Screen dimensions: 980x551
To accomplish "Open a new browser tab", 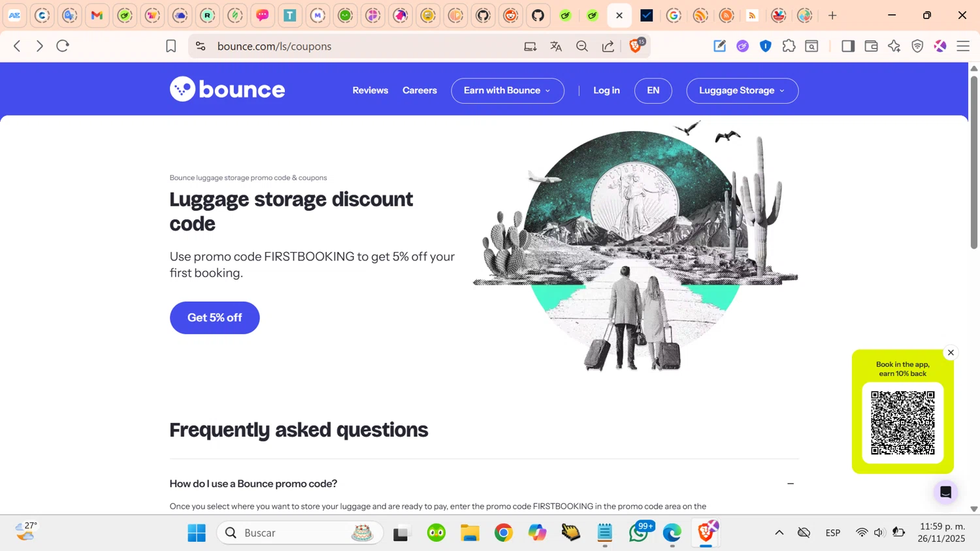I will 832,16.
